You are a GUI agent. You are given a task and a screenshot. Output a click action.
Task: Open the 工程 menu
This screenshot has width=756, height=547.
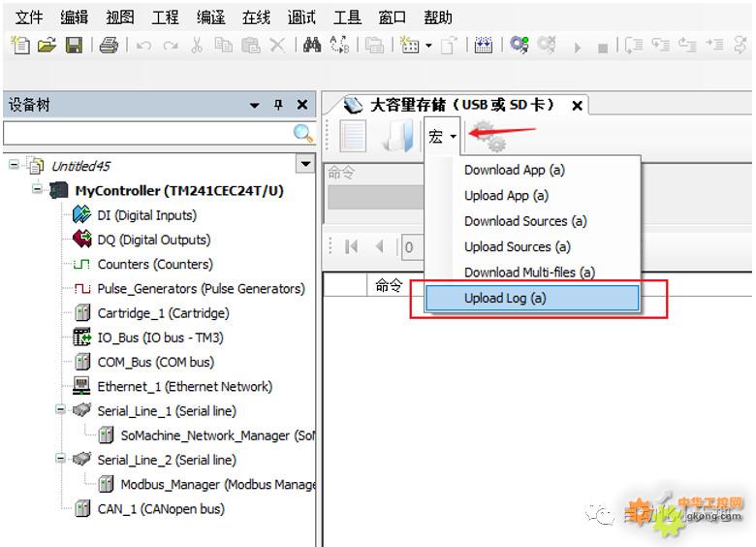pos(165,17)
